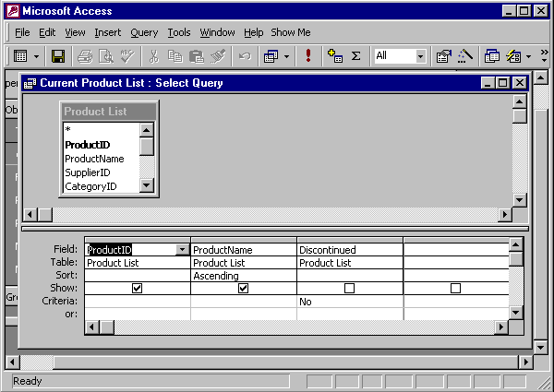Open the Insert menu

click(x=108, y=32)
